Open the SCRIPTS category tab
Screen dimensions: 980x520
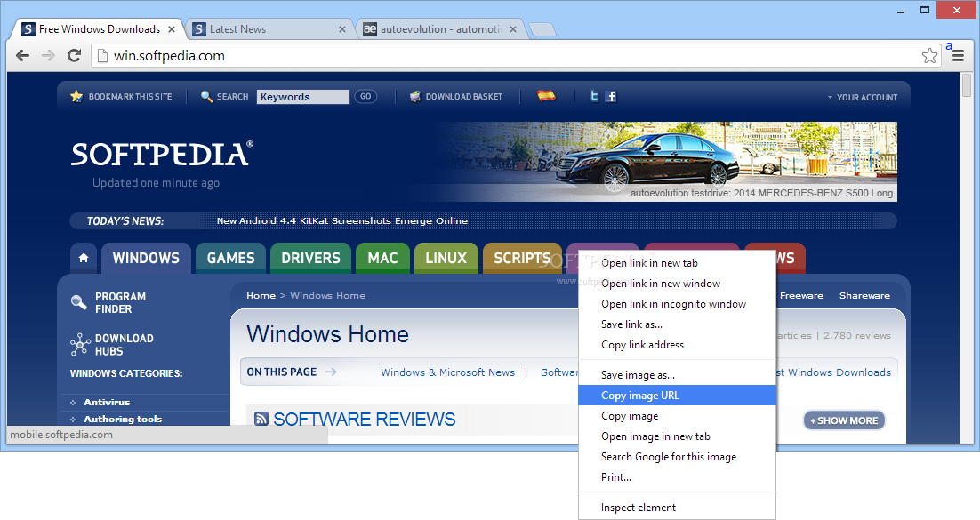tap(522, 258)
